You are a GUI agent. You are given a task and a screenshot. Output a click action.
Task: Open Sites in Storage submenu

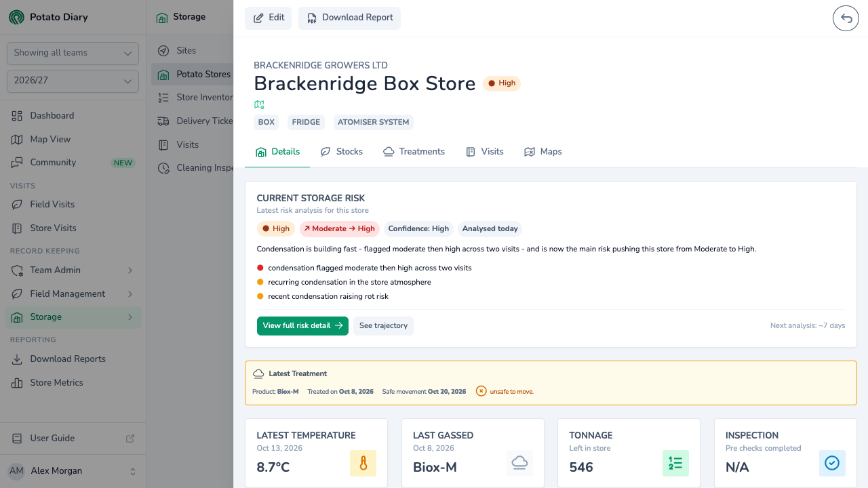tap(192, 51)
